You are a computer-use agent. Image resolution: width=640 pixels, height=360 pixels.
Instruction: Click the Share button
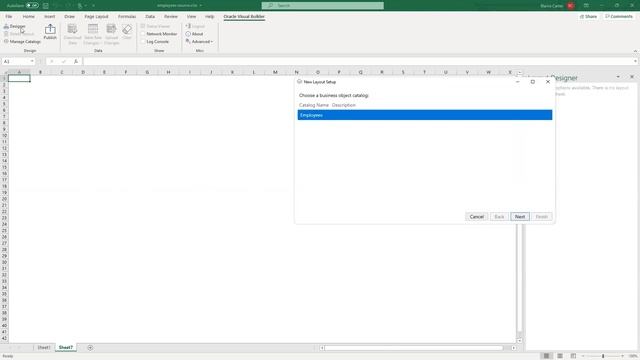[x=588, y=16]
